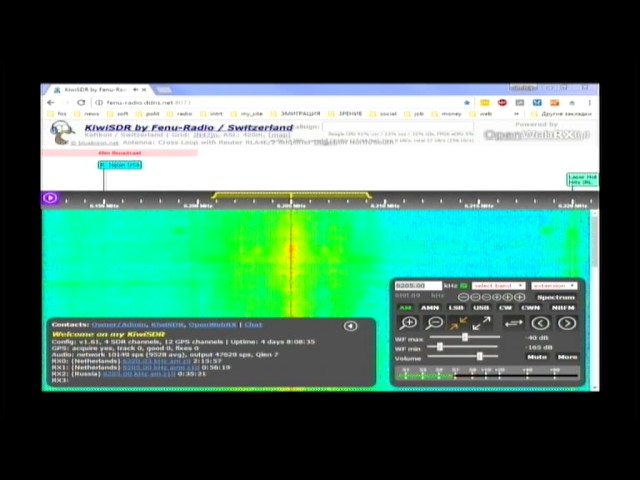Open the radio bookmarks folder
The height and width of the screenshot is (480, 640).
pyautogui.click(x=180, y=114)
